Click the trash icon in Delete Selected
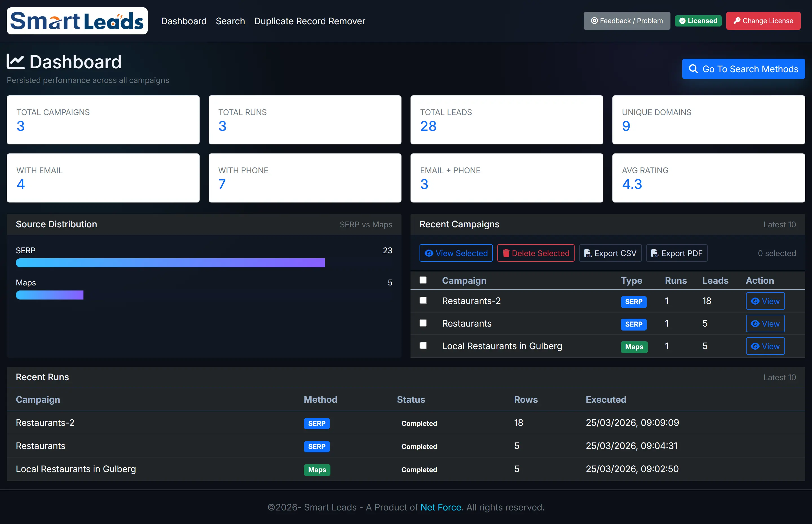The image size is (812, 524). coord(507,253)
